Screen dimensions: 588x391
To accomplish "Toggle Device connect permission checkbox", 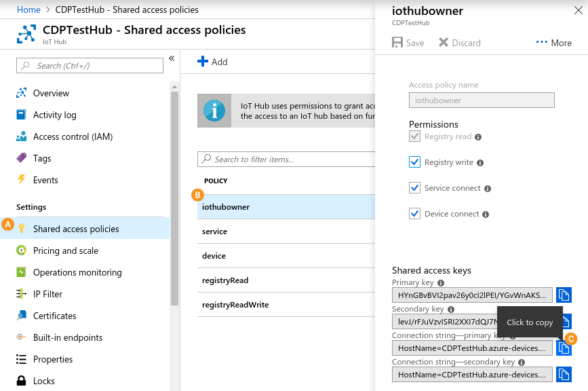I will (x=415, y=214).
